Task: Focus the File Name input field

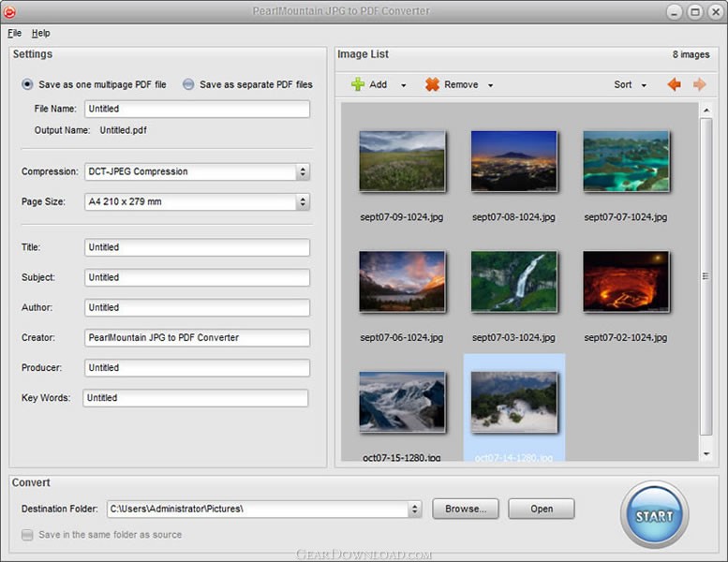Action: [x=197, y=109]
